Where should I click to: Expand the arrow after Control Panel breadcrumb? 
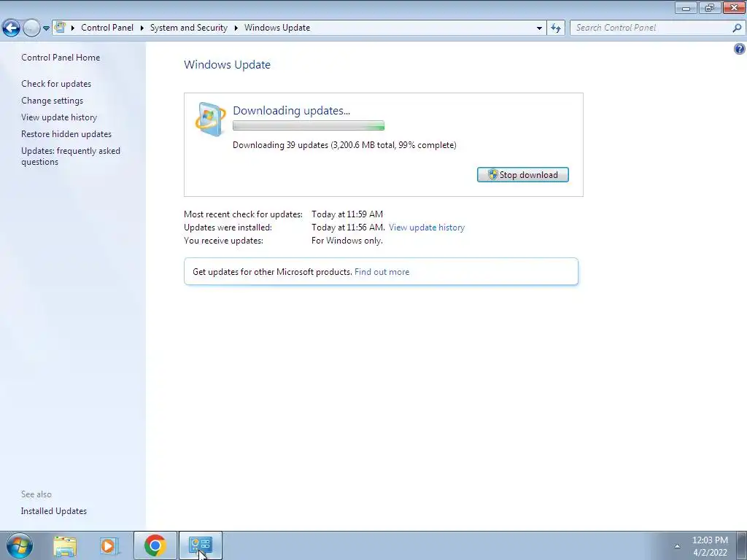(x=142, y=28)
